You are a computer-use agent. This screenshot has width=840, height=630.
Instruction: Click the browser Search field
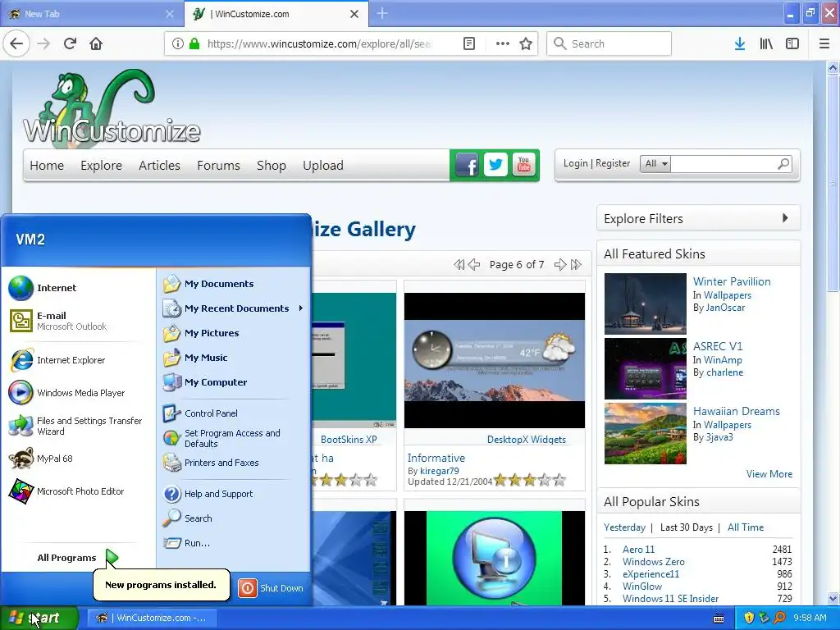[609, 44]
